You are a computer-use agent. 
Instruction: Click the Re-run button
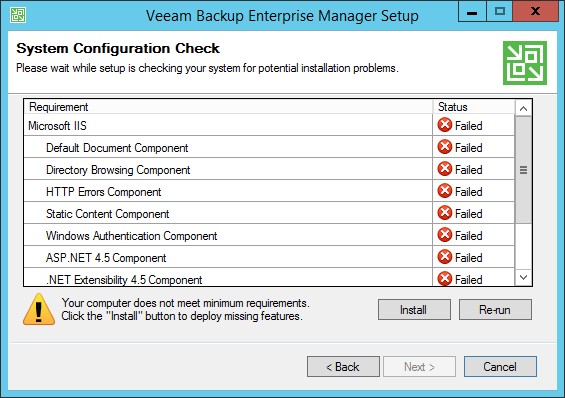tap(495, 309)
